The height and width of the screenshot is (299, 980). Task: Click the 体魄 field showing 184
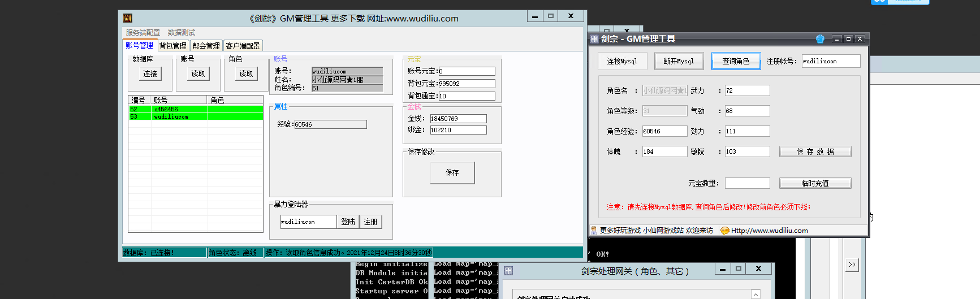[x=664, y=151]
